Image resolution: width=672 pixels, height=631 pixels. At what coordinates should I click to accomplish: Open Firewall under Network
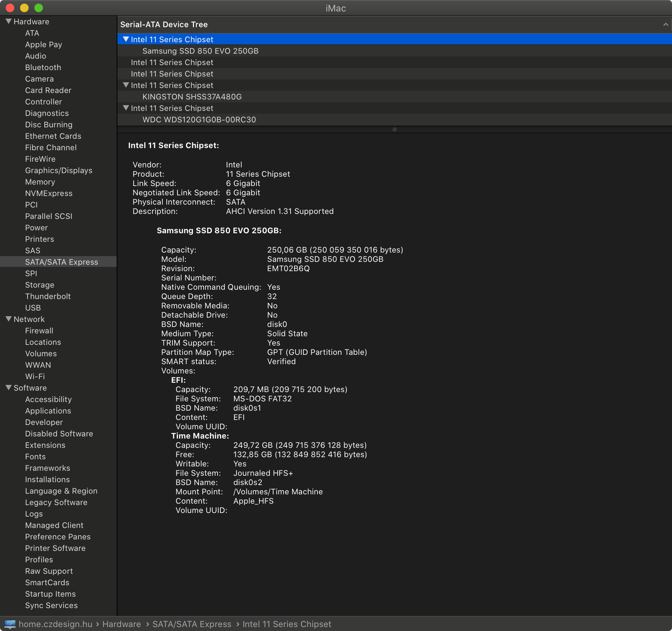39,331
